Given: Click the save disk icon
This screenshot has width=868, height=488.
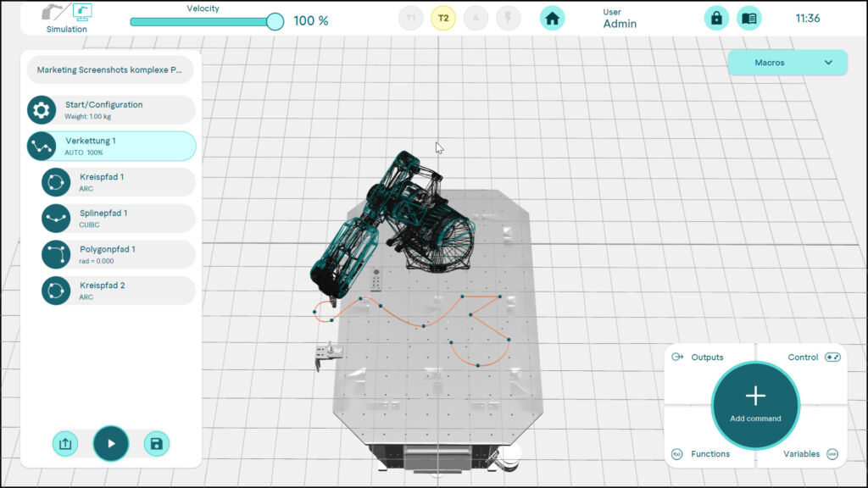Looking at the screenshot, I should (156, 443).
